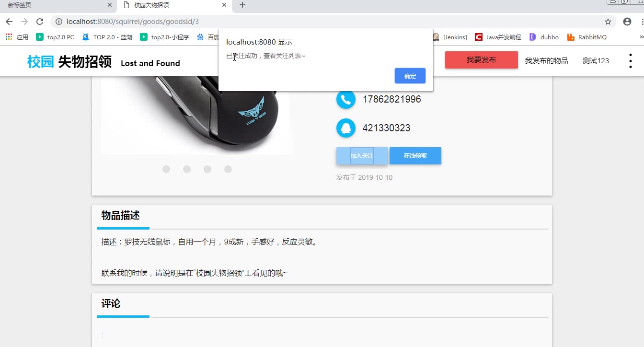
Task: Select the third carousel dot under the image
Action: pos(207,169)
